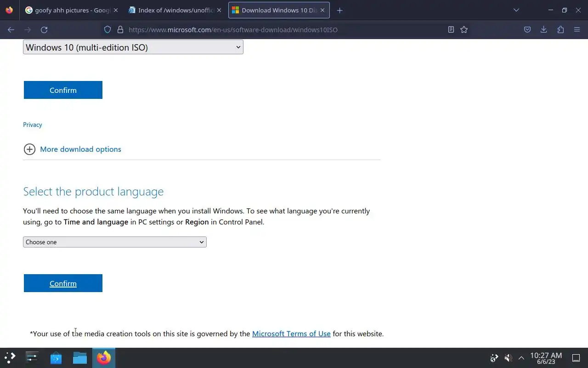Click the Firefox taskbar icon

coord(104,357)
